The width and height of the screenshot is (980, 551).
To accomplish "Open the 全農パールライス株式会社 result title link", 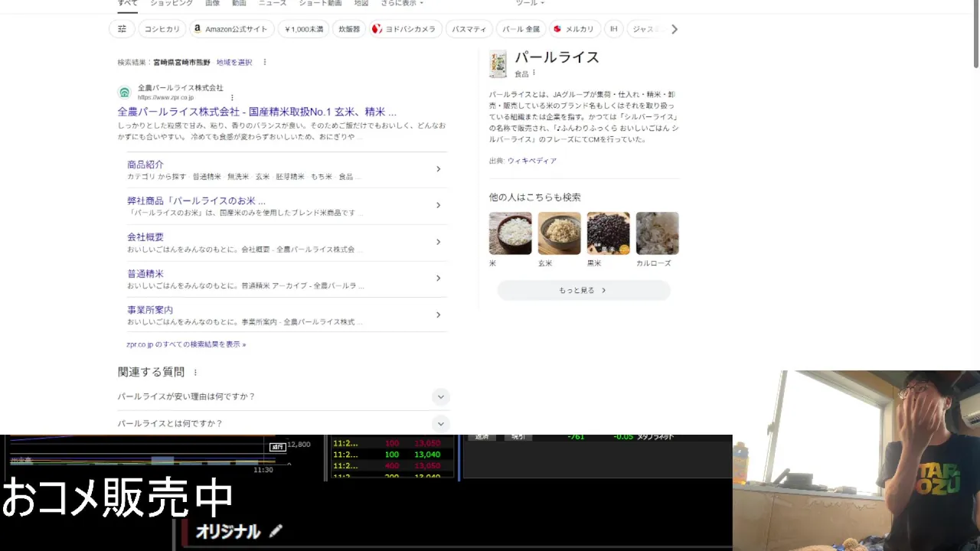I will 256,112.
